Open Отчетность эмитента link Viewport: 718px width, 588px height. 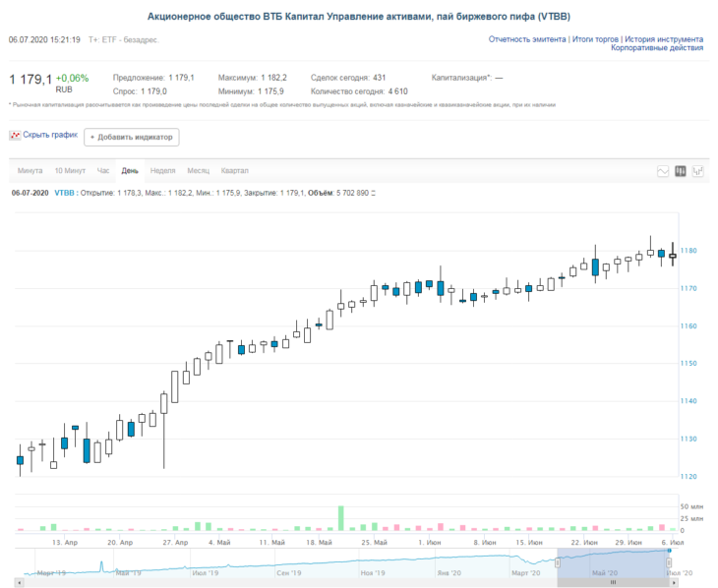point(527,39)
